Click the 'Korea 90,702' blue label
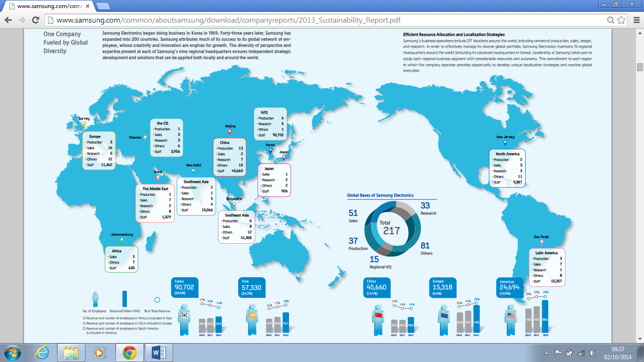This screenshot has height=362, width=644. pos(186,287)
